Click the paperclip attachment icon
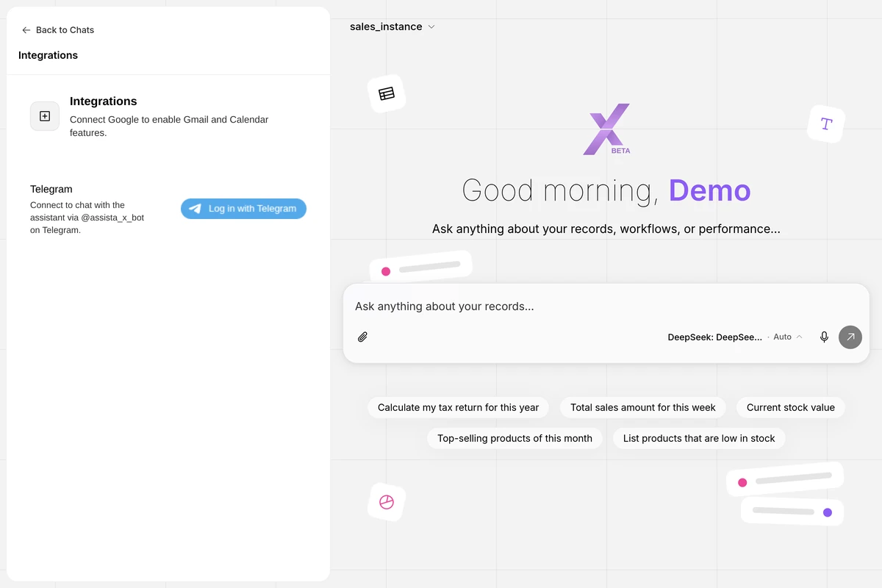Screen dimensions: 882x588 click(x=362, y=337)
